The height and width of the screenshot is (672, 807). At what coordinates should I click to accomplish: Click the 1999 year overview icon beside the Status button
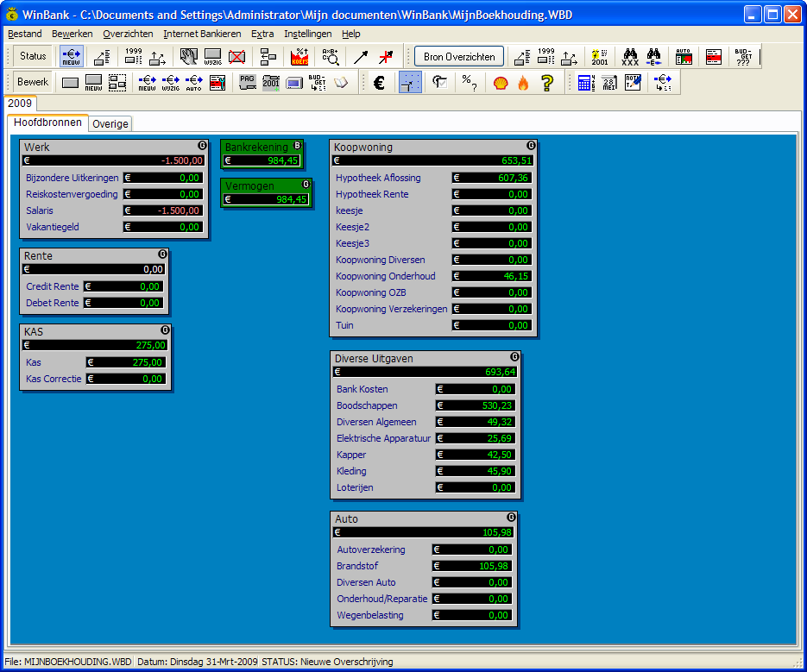(x=134, y=56)
